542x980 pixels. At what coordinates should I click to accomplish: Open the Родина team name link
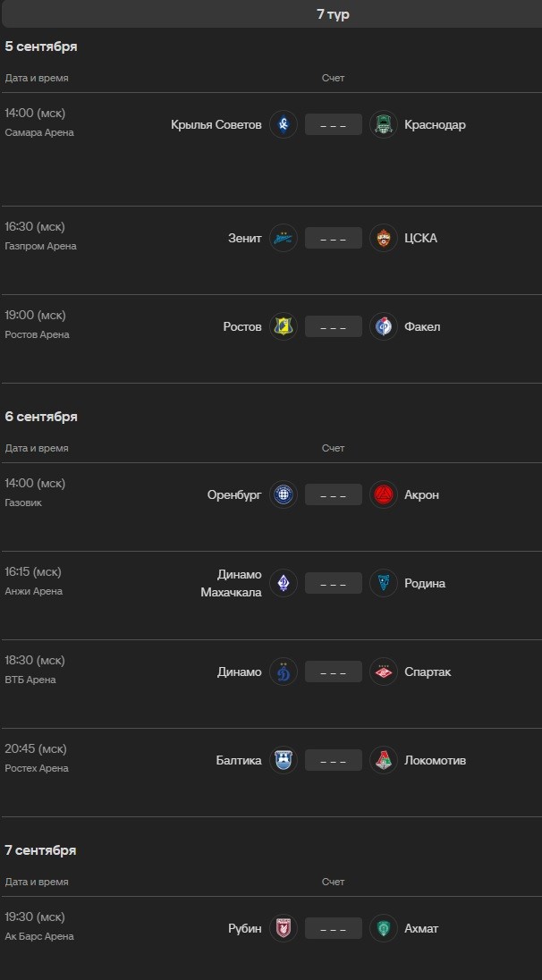[425, 583]
